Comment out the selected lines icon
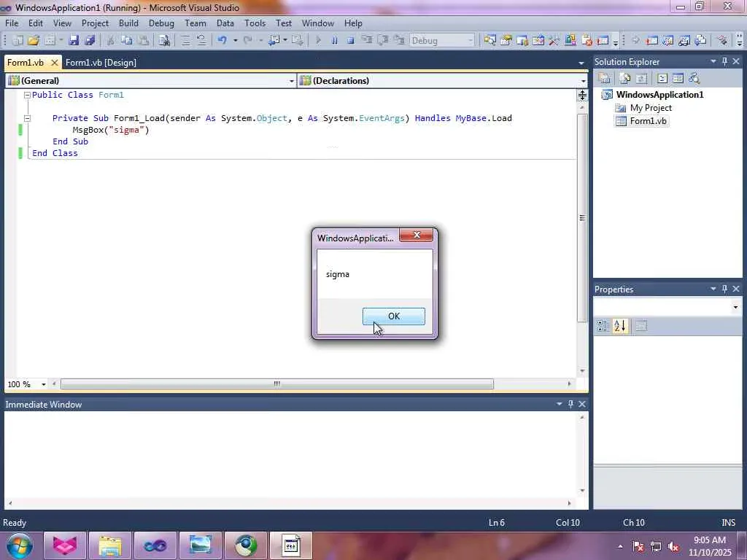 click(x=185, y=41)
